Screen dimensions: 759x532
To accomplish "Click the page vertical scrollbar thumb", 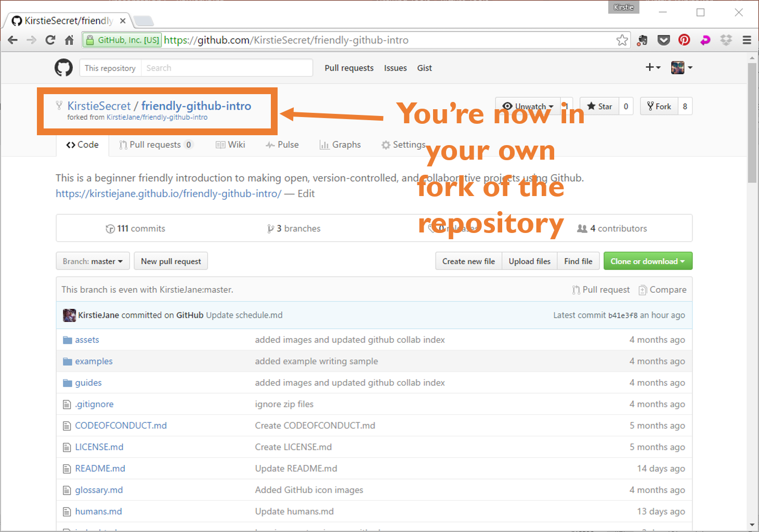I will pyautogui.click(x=752, y=123).
